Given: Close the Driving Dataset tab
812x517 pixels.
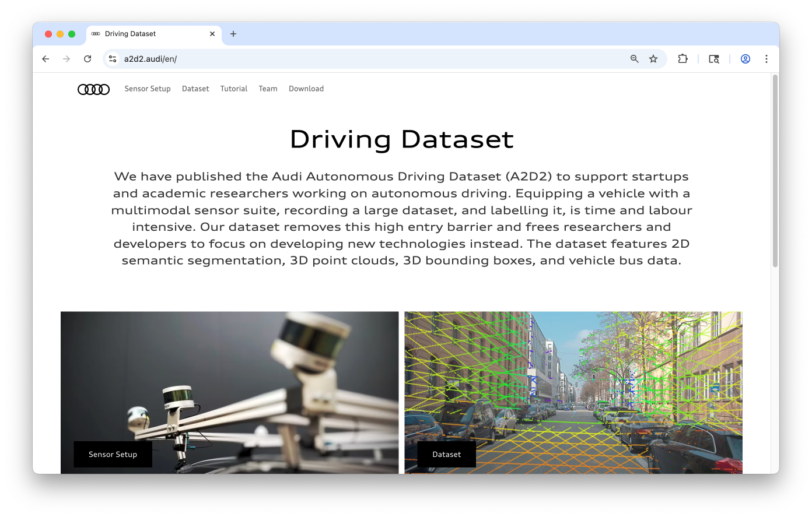Looking at the screenshot, I should tap(212, 34).
